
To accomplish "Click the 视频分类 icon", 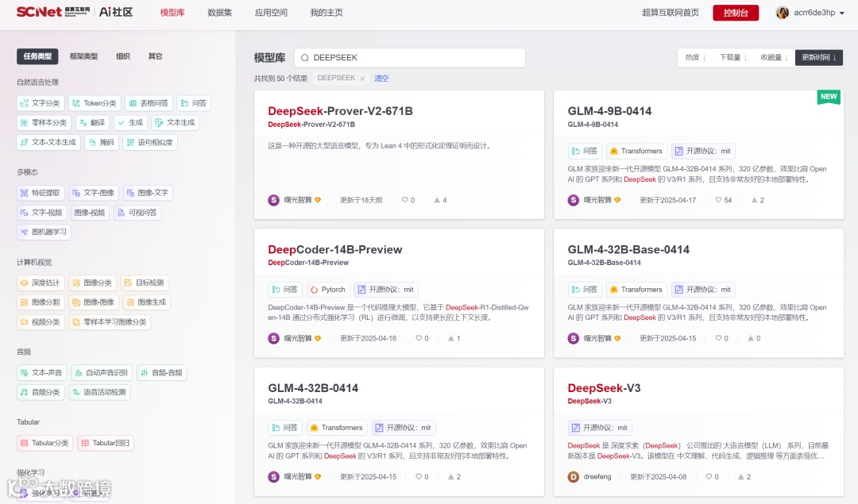I will [x=24, y=322].
